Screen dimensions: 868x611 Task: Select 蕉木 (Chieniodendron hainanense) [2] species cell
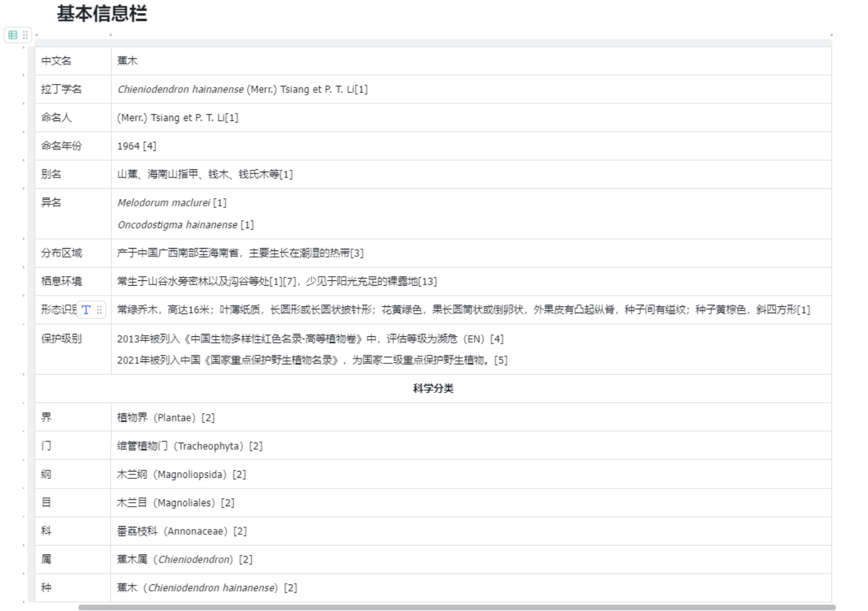tap(471, 588)
